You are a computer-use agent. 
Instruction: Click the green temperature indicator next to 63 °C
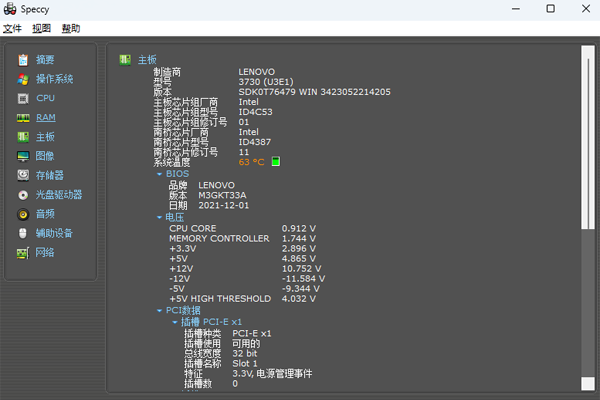click(276, 162)
